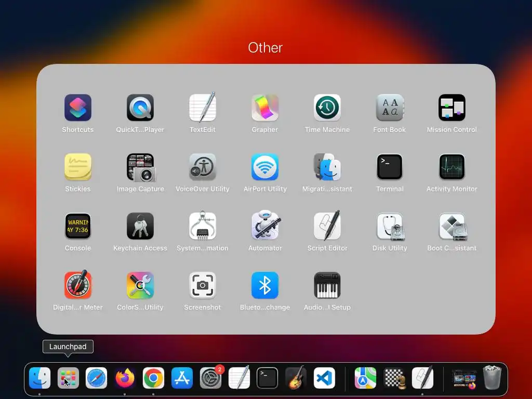Image resolution: width=532 pixels, height=399 pixels.
Task: Open Digital Color Meter
Action: [x=78, y=285]
